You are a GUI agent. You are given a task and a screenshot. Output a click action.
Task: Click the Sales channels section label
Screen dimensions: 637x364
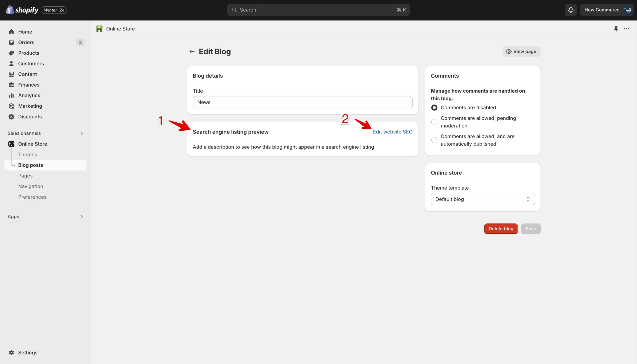point(24,133)
